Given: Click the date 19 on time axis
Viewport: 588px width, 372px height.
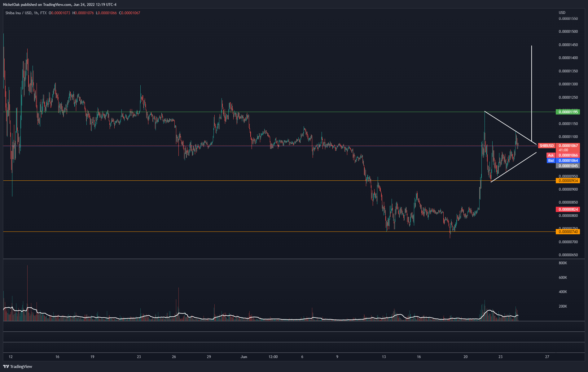Looking at the screenshot, I should [92, 357].
